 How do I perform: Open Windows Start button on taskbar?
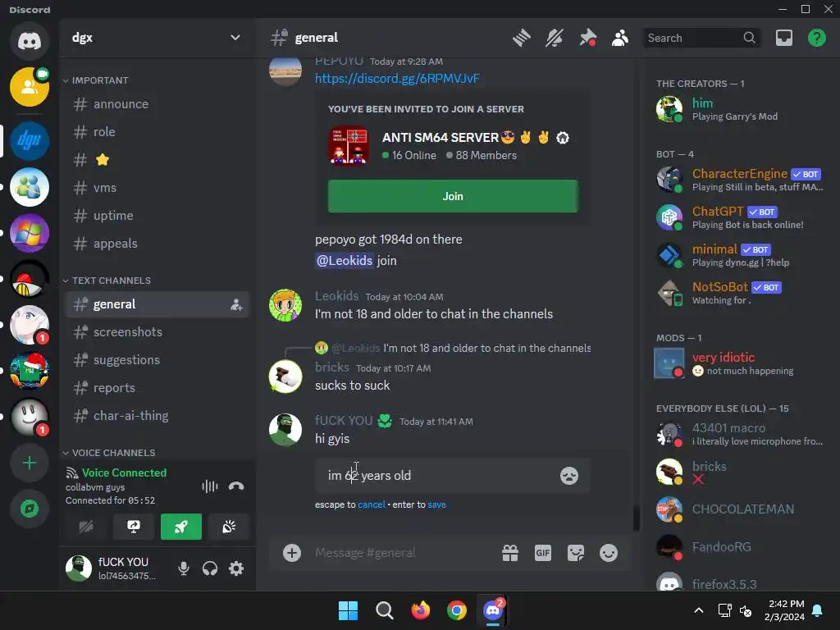348,610
